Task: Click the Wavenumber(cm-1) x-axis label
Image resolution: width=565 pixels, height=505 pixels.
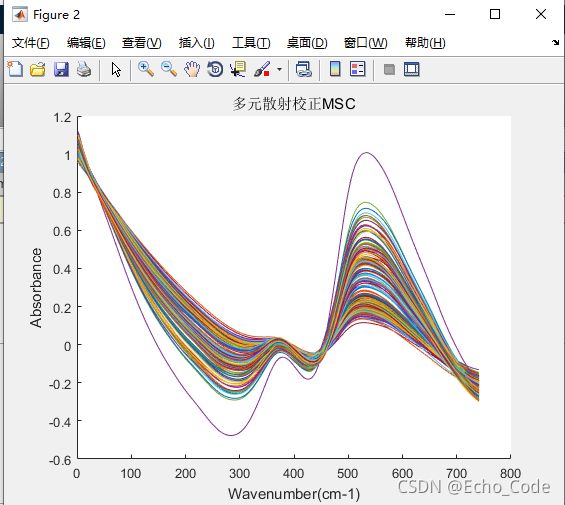Action: pyautogui.click(x=294, y=494)
